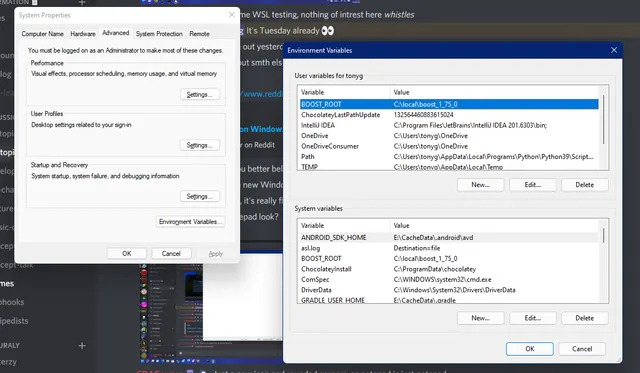This screenshot has width=640, height=373.
Task: Close the Environment Variables dialog
Action: click(614, 50)
